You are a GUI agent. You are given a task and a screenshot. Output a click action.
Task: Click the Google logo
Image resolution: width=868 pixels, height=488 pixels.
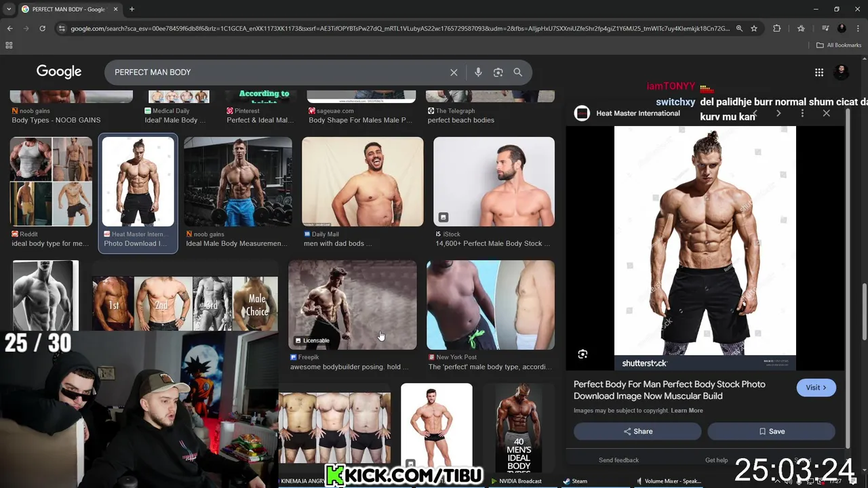click(59, 72)
